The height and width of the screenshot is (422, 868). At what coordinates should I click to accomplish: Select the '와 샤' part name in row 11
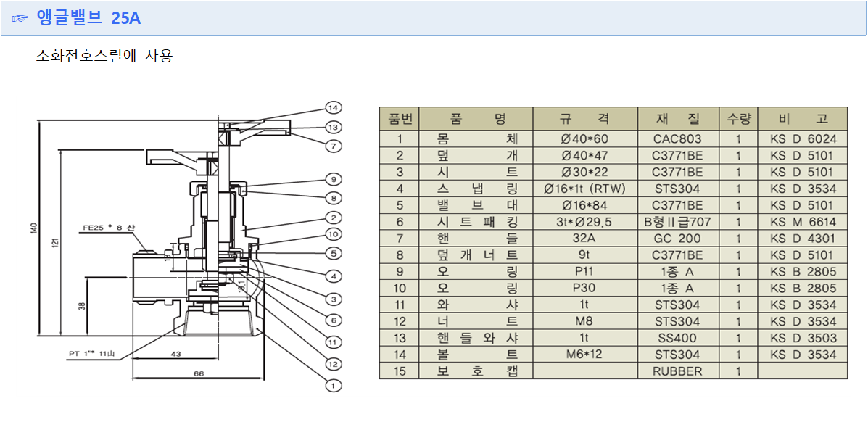click(476, 305)
